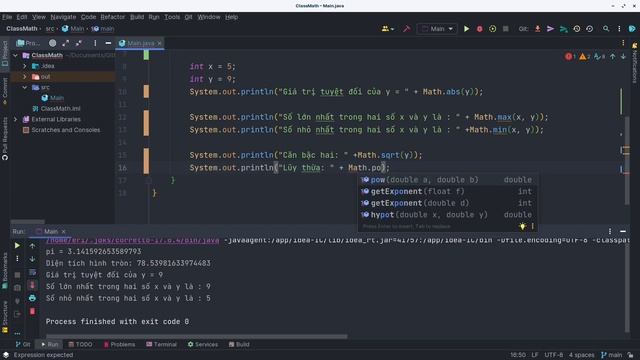Rerun Main from the Run panel
Image resolution: width=640 pixels, height=360 pixels.
click(17, 245)
